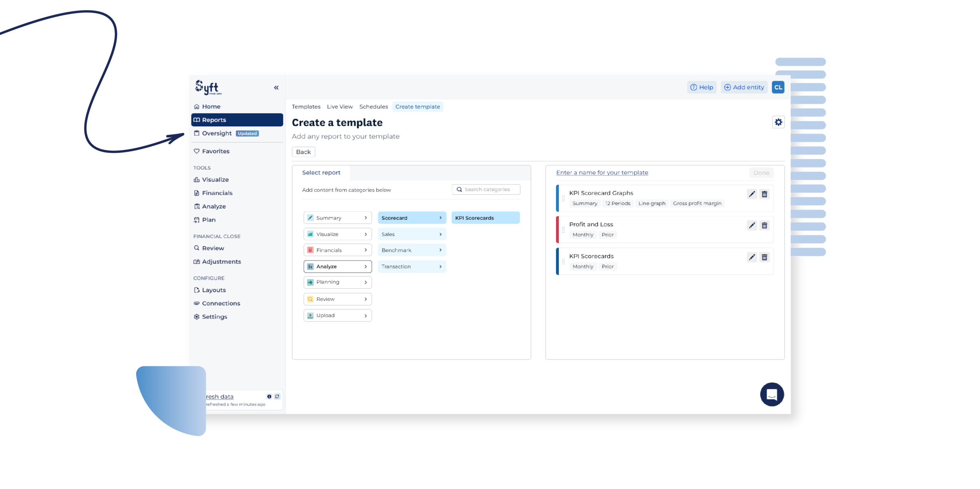Select the Create template tab
980x489 pixels.
coord(417,107)
